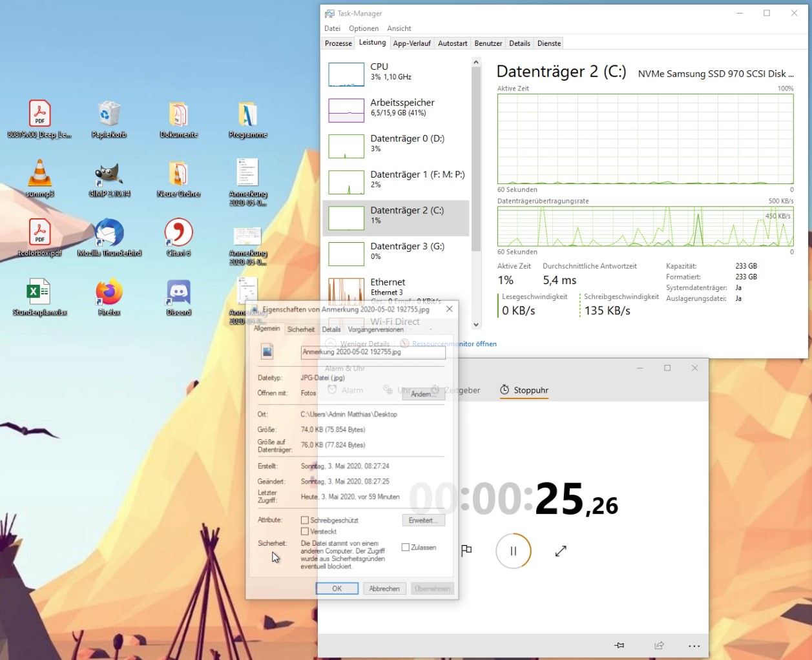812x660 pixels.
Task: Click the Erweitert... button in properties
Action: coord(424,521)
